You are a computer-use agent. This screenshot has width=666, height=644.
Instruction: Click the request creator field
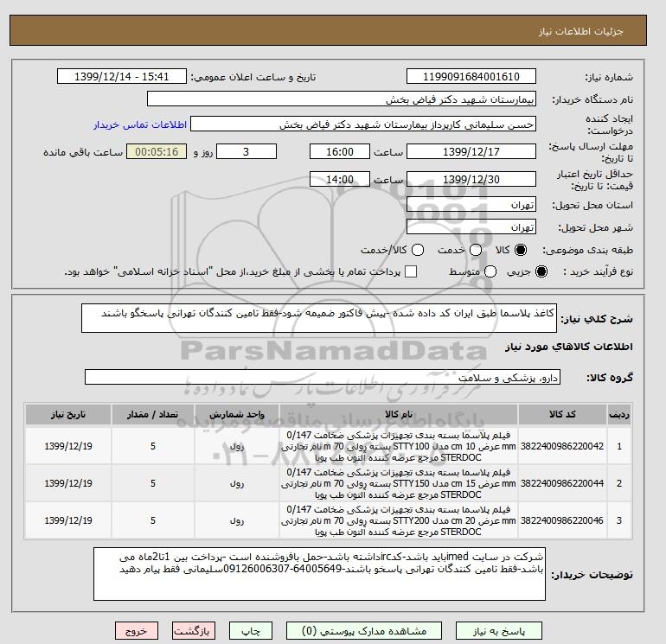click(x=363, y=124)
